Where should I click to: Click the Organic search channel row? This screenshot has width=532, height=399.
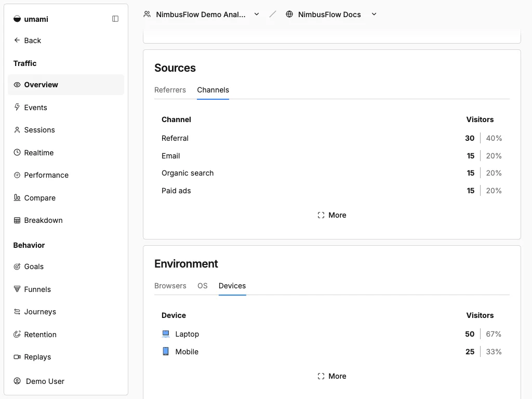pos(332,173)
